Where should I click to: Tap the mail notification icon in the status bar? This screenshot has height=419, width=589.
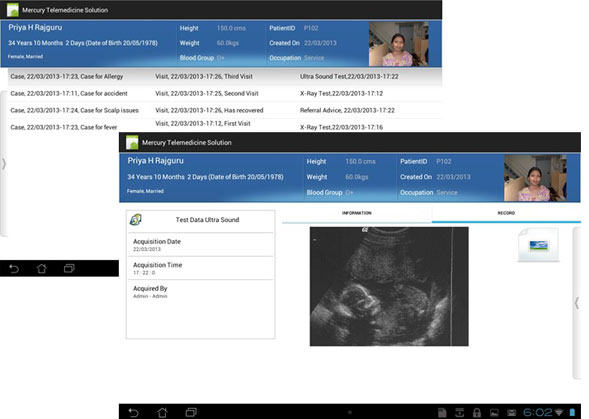click(511, 413)
